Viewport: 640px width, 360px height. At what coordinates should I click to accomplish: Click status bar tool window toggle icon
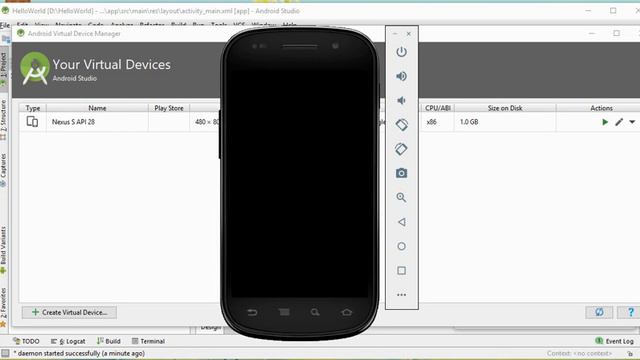pos(5,353)
